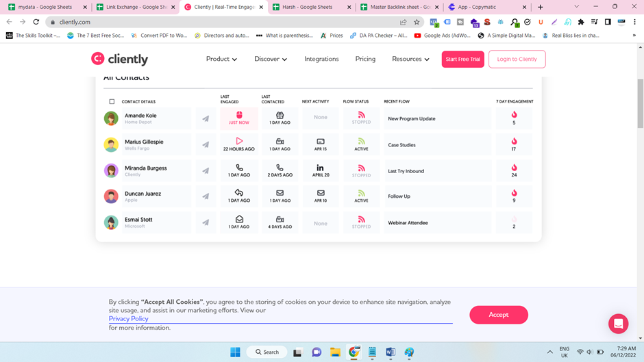Open the Chrome three-dot menu
Viewport: 644px width, 362px height.
pos(634,22)
